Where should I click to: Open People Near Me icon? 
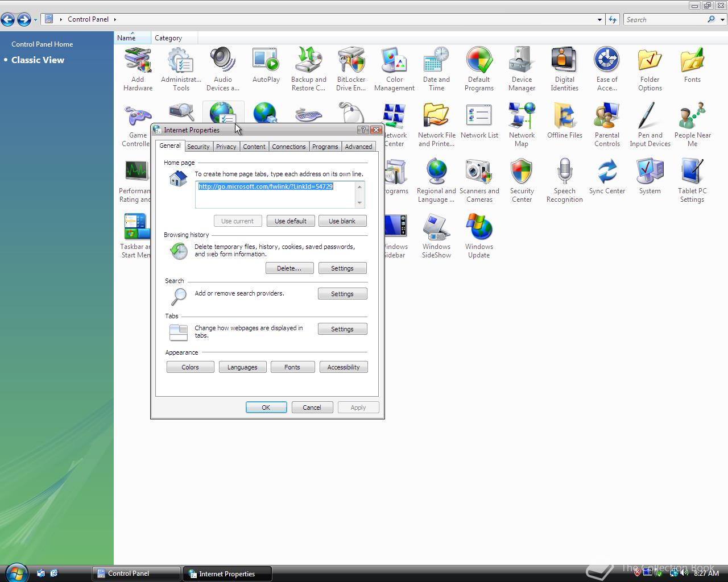[x=692, y=125]
